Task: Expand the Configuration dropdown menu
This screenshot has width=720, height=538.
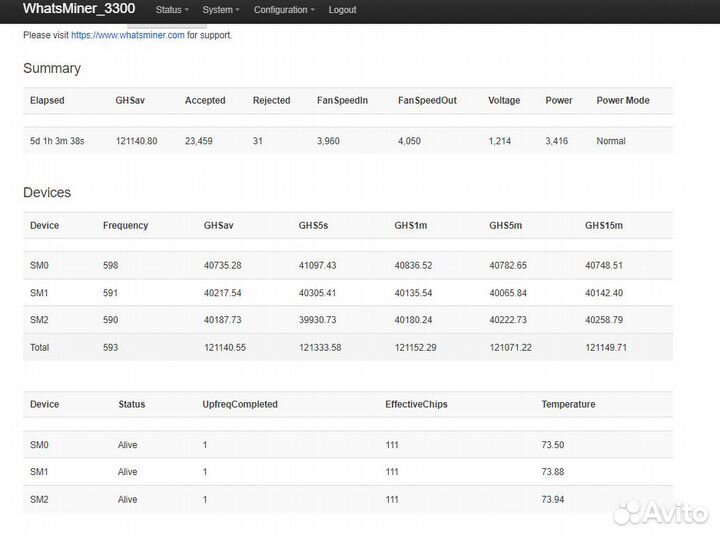Action: 284,10
